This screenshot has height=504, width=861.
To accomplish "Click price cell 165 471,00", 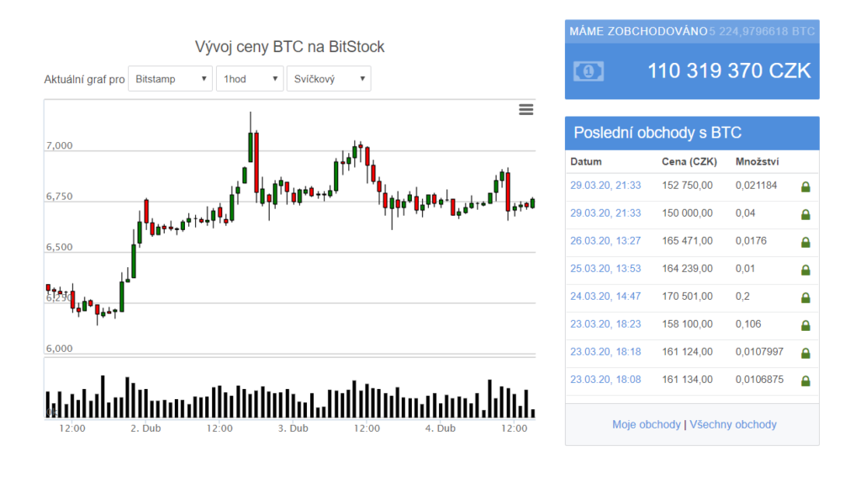I will pos(687,241).
